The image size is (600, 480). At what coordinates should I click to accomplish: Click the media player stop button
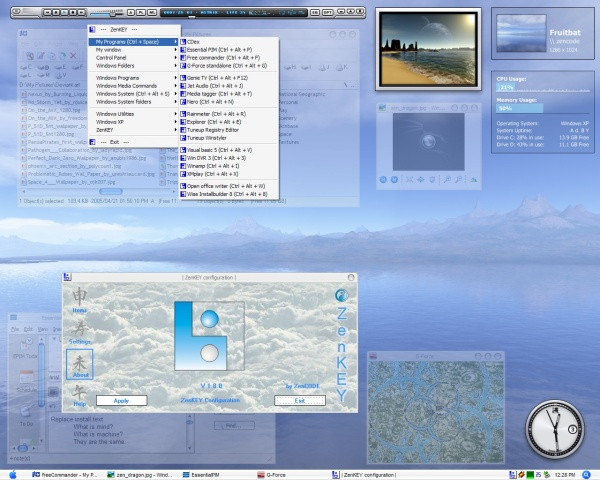coord(73,12)
